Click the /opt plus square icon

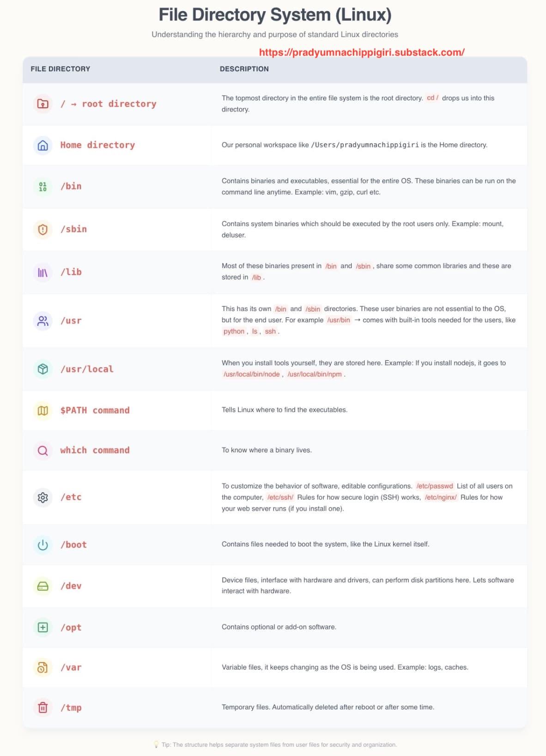[x=42, y=627]
